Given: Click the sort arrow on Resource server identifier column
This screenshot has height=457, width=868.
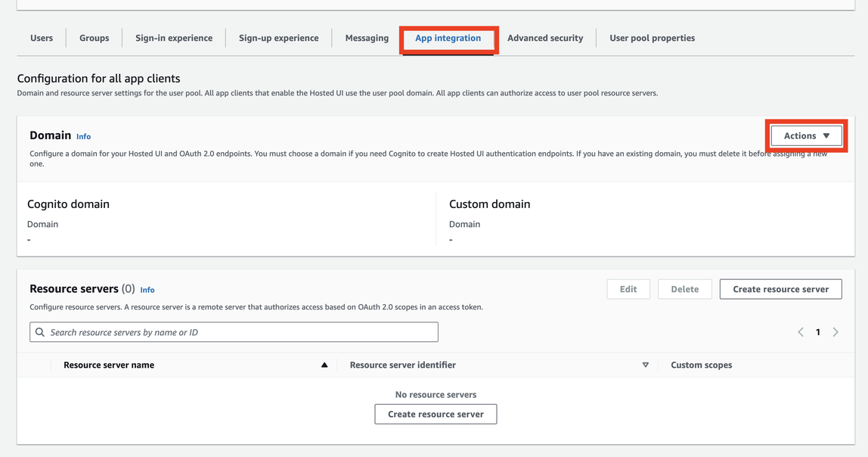Looking at the screenshot, I should tap(646, 365).
